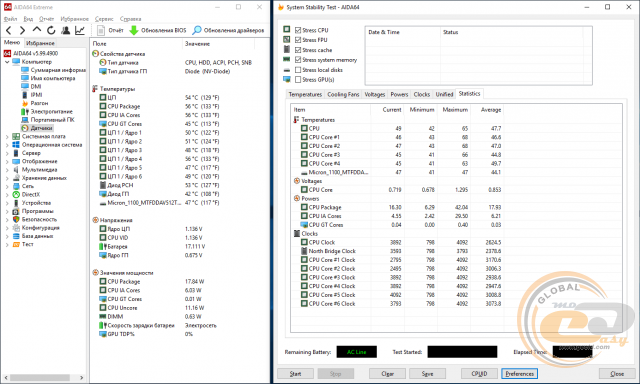Click the Безопасность shield icon
Image resolution: width=640 pixels, height=384 pixels.
(16, 220)
